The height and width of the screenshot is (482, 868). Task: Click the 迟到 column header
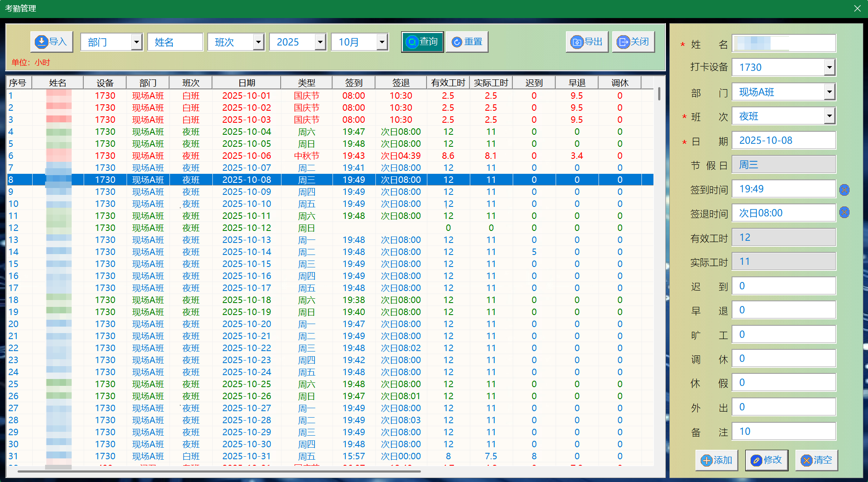[x=534, y=83]
